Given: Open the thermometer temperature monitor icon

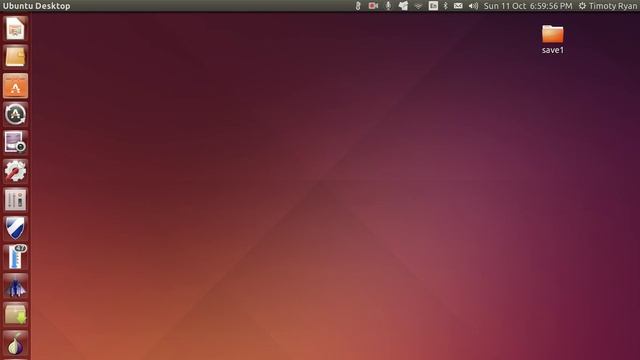Looking at the screenshot, I should tap(16, 257).
